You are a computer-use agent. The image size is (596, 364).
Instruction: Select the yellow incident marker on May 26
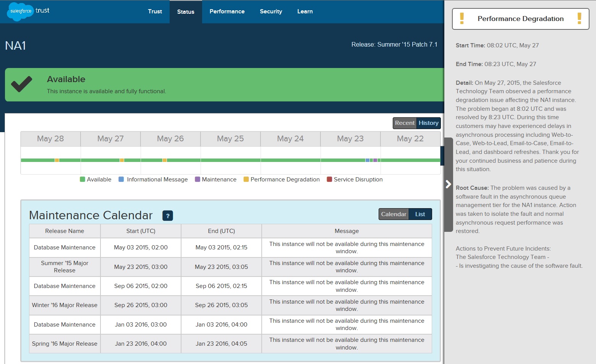pos(165,160)
